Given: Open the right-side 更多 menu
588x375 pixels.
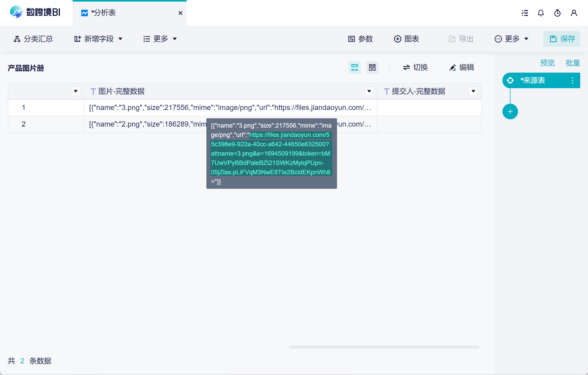Looking at the screenshot, I should tap(511, 39).
